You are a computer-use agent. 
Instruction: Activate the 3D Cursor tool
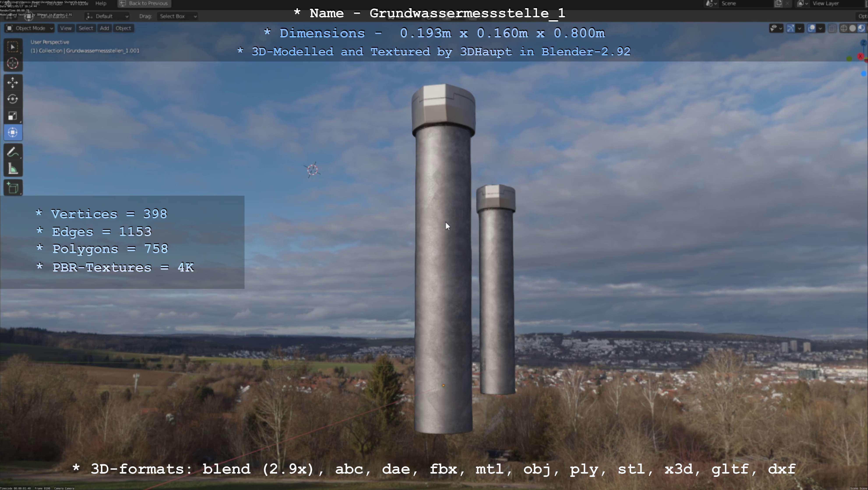13,63
